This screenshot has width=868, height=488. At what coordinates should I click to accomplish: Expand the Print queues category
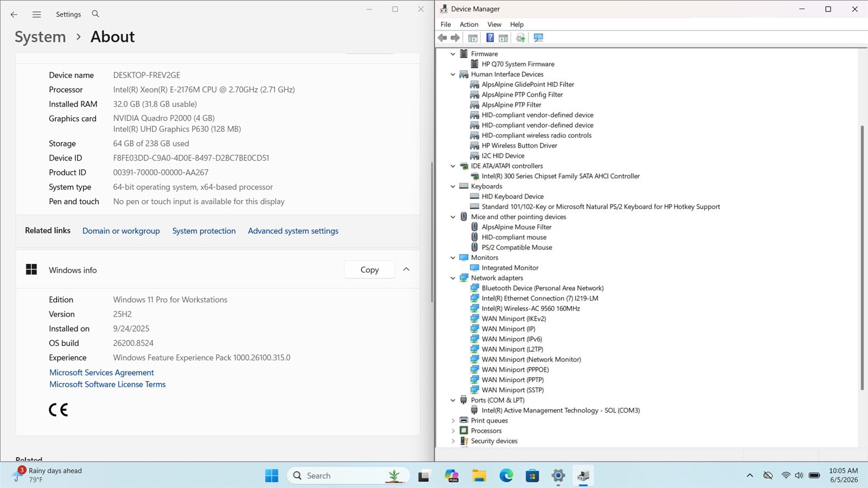[x=453, y=421]
